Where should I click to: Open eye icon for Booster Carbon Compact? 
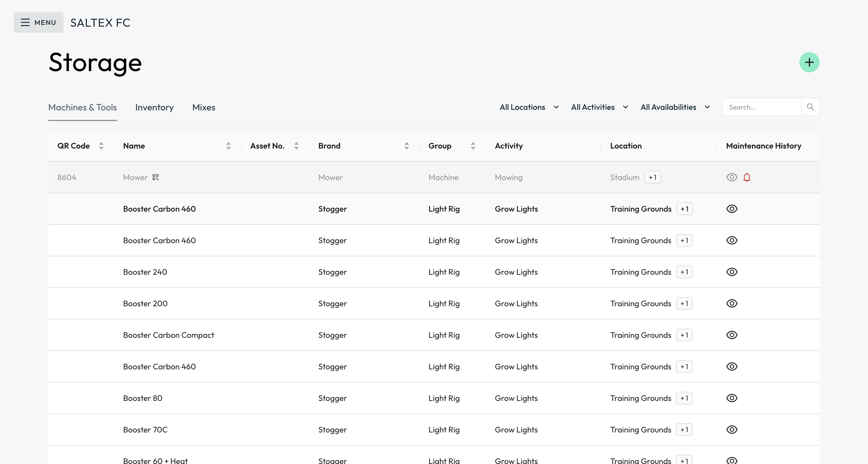(732, 335)
